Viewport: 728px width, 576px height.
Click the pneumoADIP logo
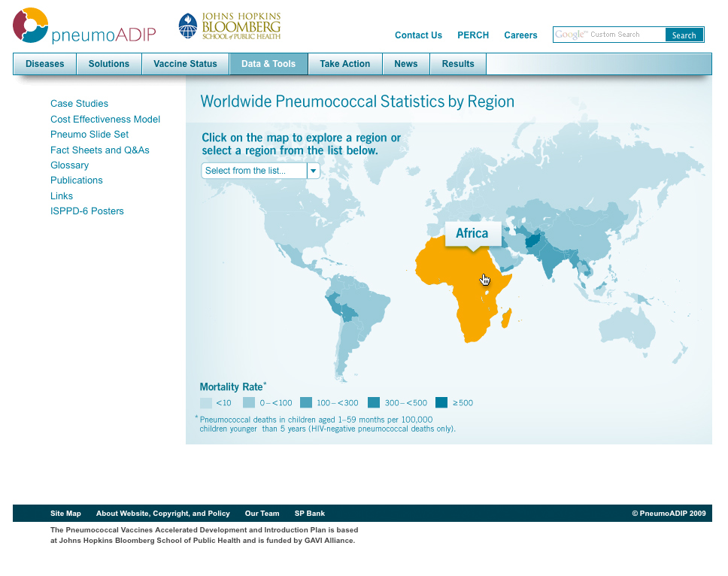[x=83, y=26]
